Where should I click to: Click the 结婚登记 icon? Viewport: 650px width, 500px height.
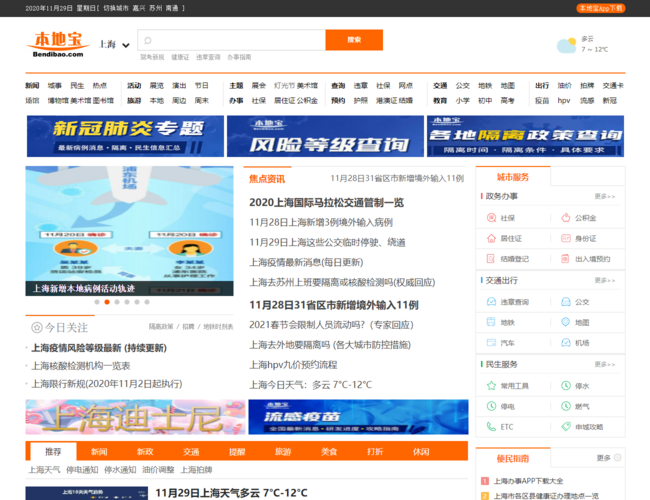tap(491, 259)
